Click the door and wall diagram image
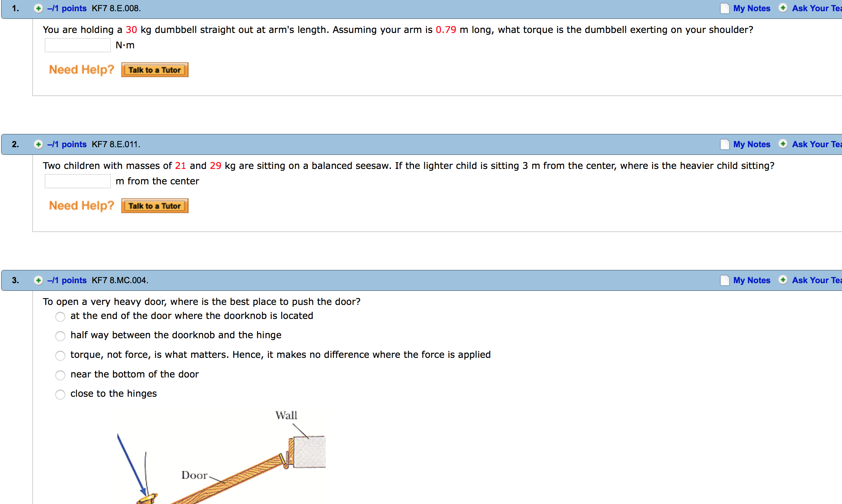The width and height of the screenshot is (842, 504). click(222, 457)
